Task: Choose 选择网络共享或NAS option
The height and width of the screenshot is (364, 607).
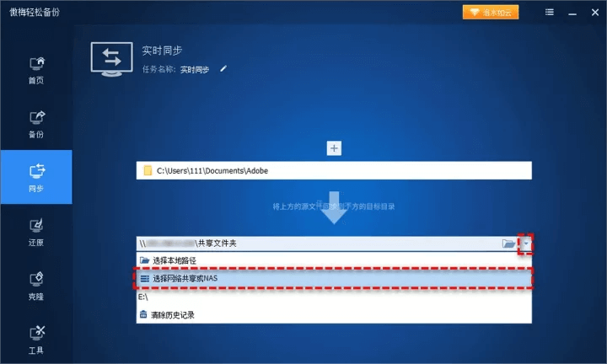Action: (334, 279)
